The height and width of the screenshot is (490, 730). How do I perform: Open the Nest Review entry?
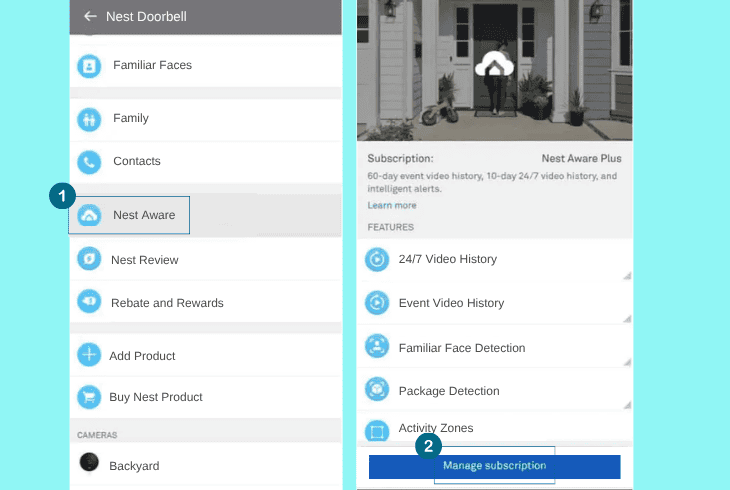(205, 259)
